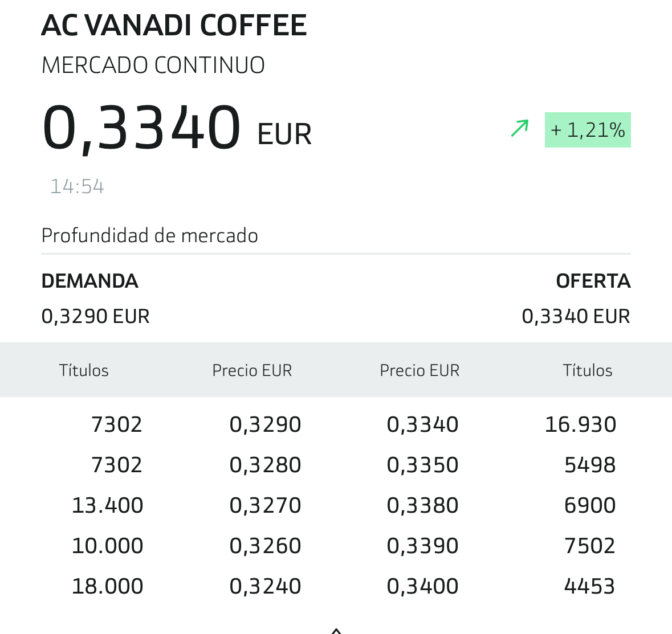Select the DEMANDA heading

tap(89, 281)
